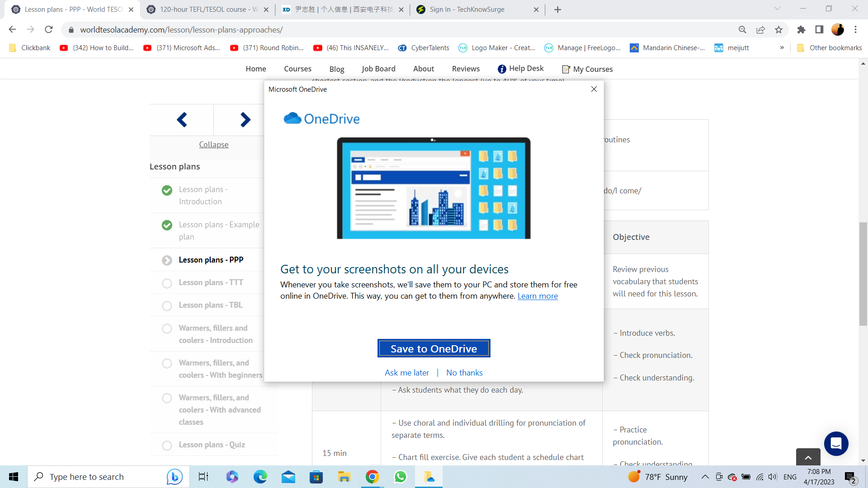Click zoom magnifier icon in address bar
Screen dimensions: 868x488
pyautogui.click(x=742, y=29)
